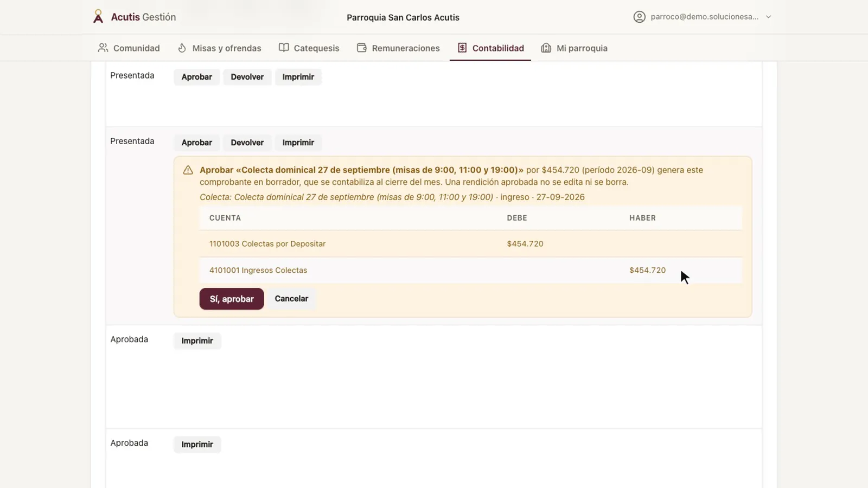Click the HABER column header

click(x=642, y=218)
